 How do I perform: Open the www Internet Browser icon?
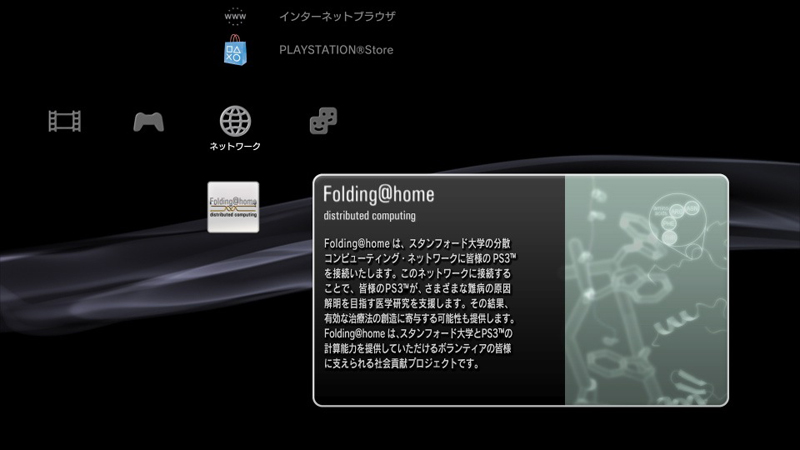click(235, 17)
